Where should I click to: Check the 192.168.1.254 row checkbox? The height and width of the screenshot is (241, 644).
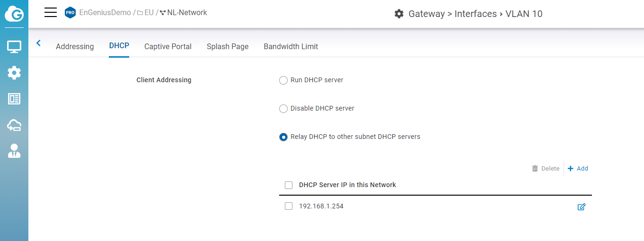[289, 206]
